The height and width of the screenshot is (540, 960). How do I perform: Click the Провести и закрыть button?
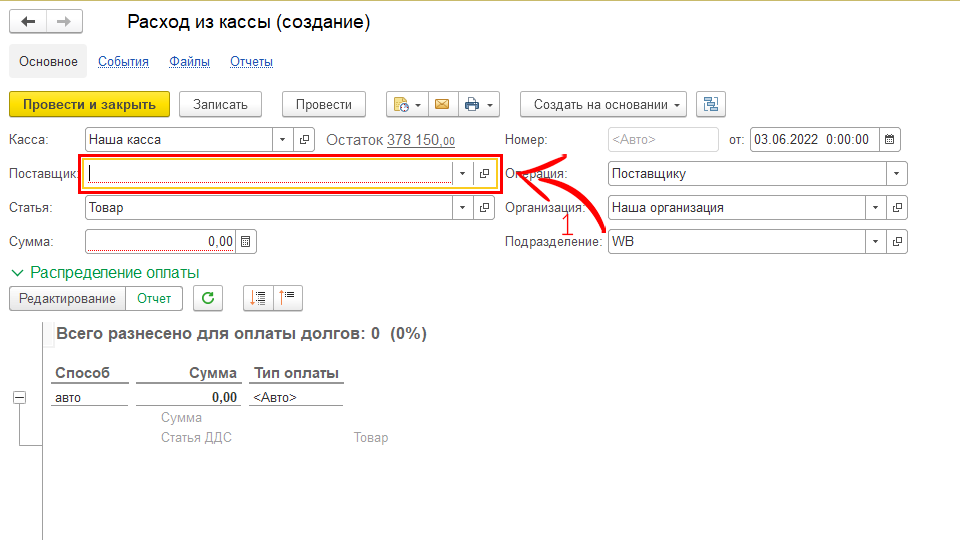tap(89, 105)
